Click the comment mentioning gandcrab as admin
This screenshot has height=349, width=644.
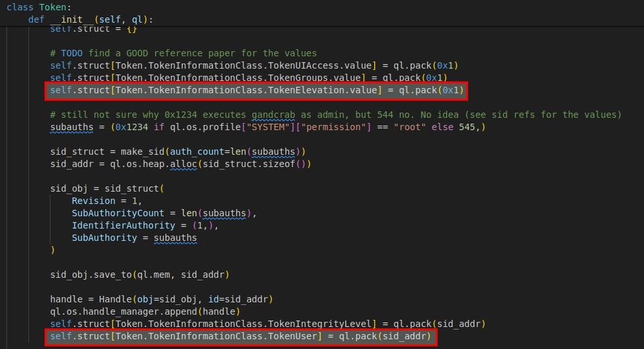pyautogui.click(x=336, y=115)
